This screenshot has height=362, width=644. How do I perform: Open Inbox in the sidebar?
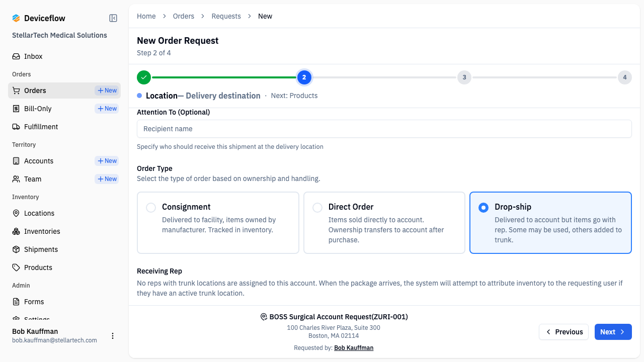(64, 56)
